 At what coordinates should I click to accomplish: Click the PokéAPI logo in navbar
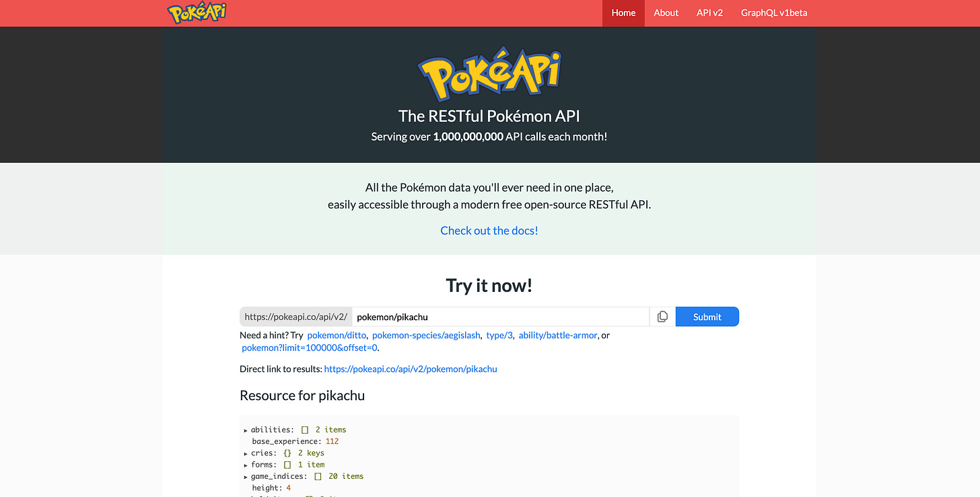tap(197, 13)
